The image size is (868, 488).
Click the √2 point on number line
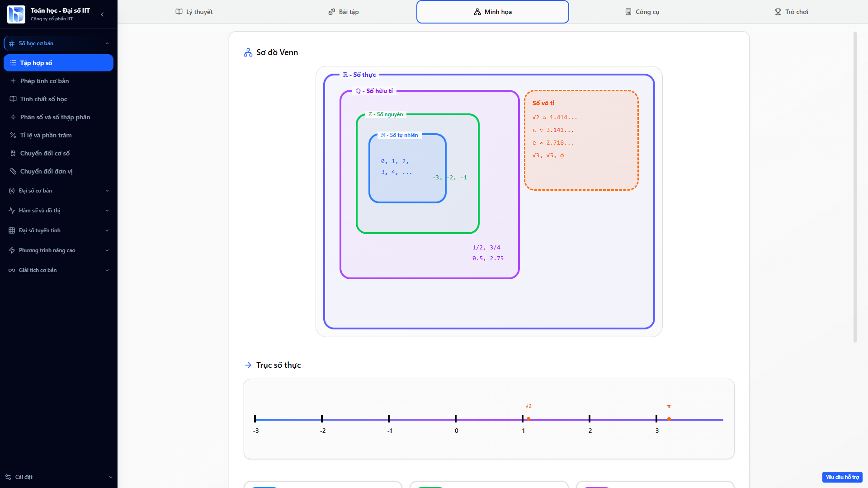coord(528,419)
